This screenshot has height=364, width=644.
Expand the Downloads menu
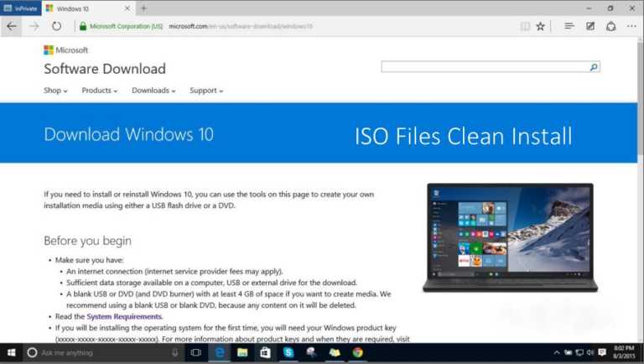click(153, 91)
